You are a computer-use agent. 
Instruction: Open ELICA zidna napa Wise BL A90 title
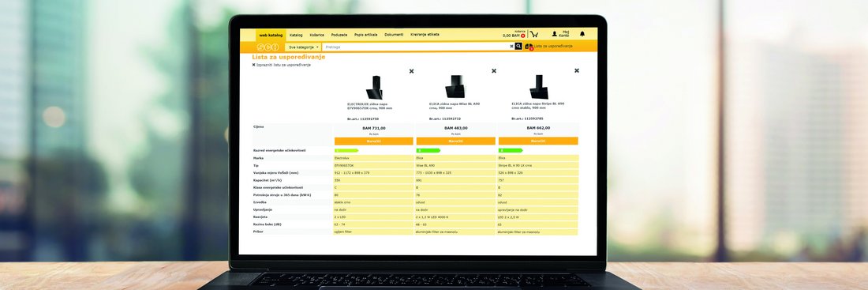(x=455, y=105)
